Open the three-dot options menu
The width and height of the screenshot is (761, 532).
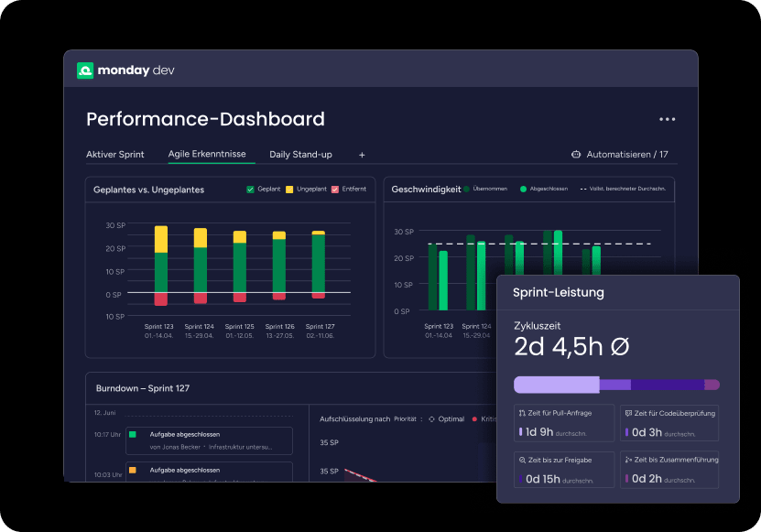[x=668, y=119]
